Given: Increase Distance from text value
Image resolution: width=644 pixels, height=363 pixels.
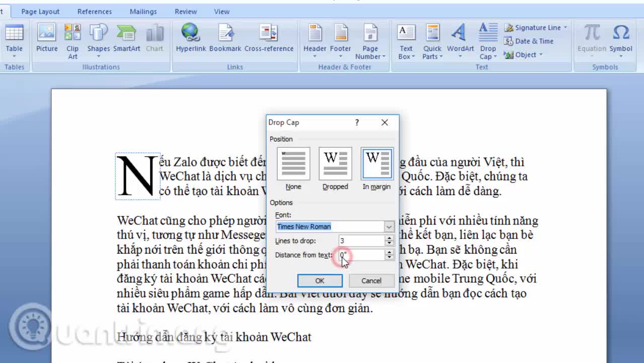Looking at the screenshot, I should 389,252.
